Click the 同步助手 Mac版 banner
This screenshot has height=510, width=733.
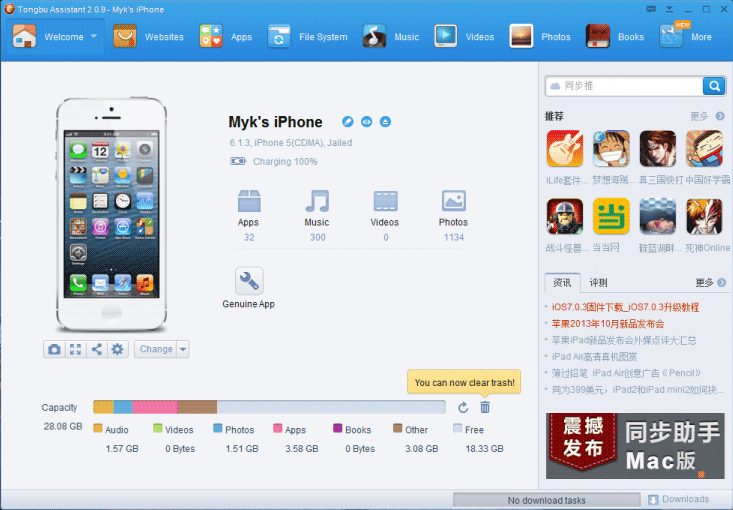click(x=635, y=445)
